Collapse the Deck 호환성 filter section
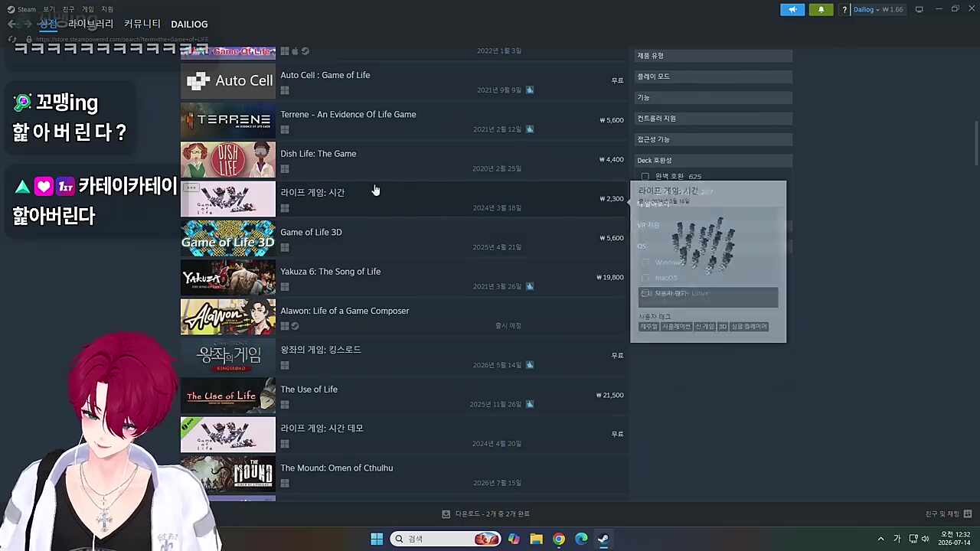 click(714, 160)
